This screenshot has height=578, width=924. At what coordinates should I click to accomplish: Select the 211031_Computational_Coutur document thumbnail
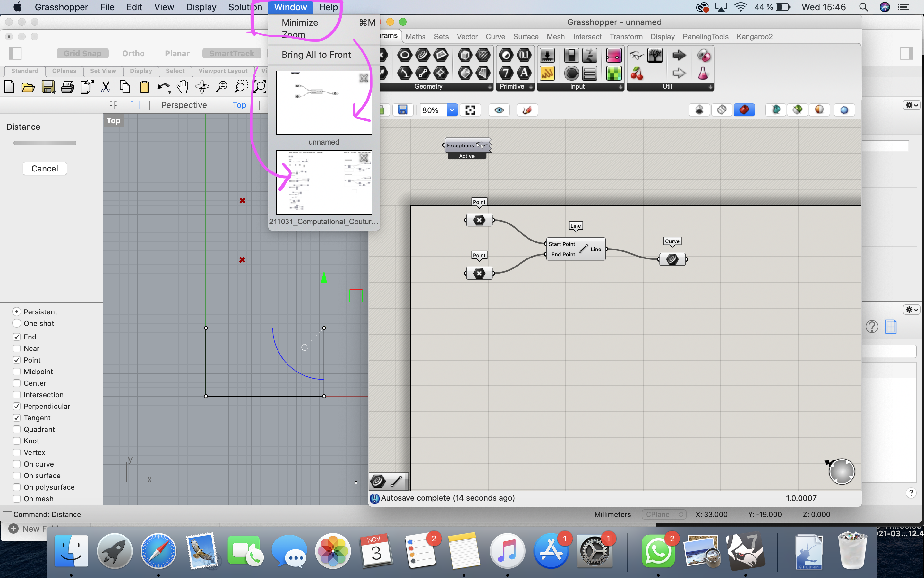click(x=324, y=182)
